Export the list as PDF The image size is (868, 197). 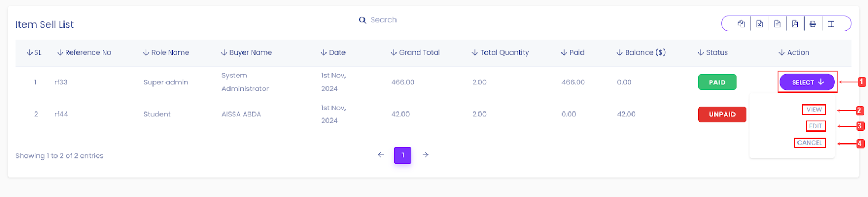(795, 24)
